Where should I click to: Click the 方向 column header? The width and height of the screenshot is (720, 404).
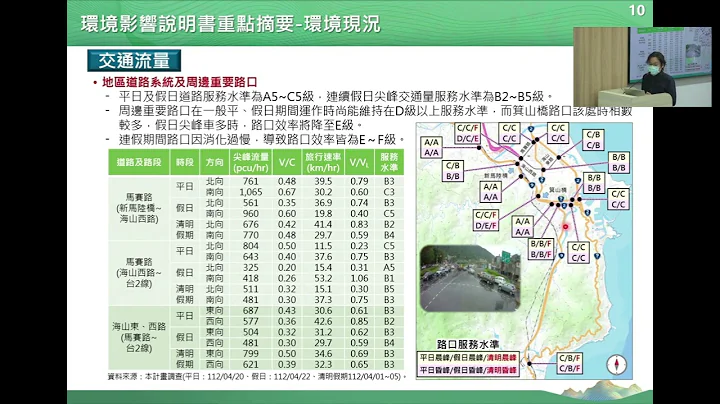coord(214,162)
